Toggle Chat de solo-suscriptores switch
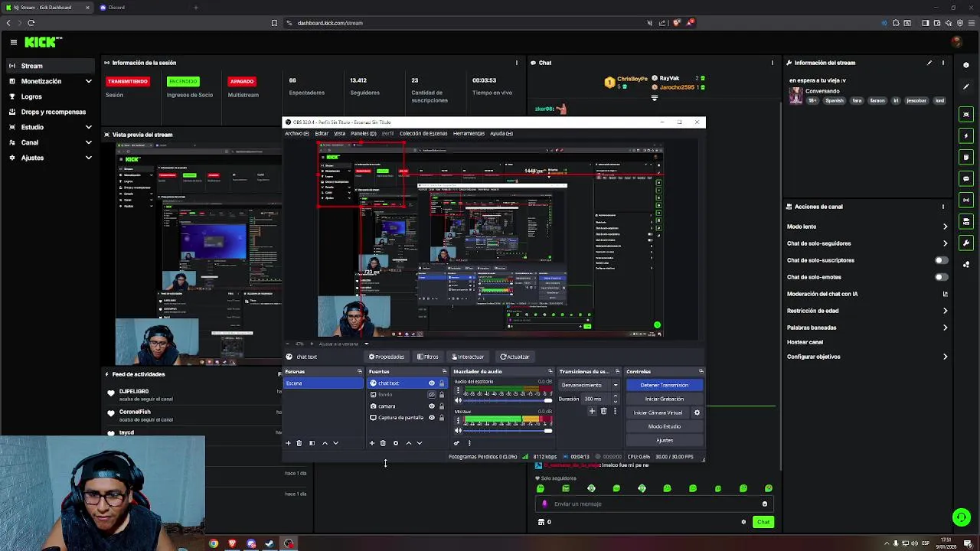Screen dimensions: 980x551 point(941,260)
